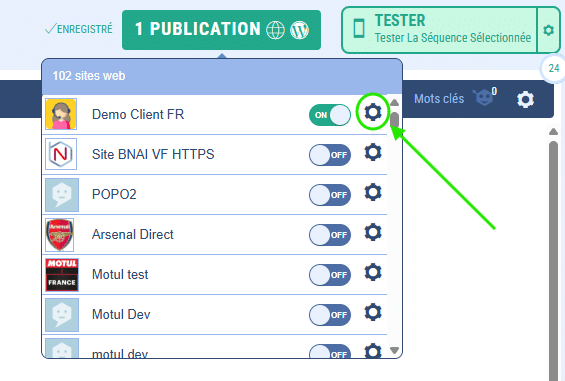The height and width of the screenshot is (381, 565).
Task: Click the Motul Dev placeholder thumbnail
Action: (62, 315)
